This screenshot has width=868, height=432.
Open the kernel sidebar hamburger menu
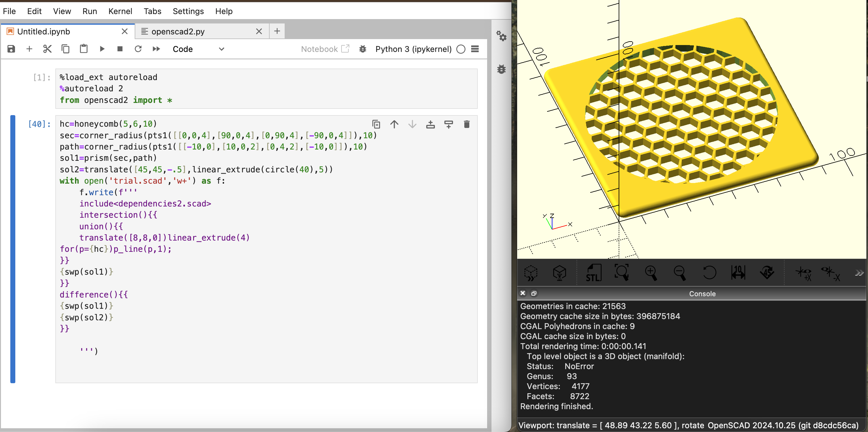click(x=475, y=49)
